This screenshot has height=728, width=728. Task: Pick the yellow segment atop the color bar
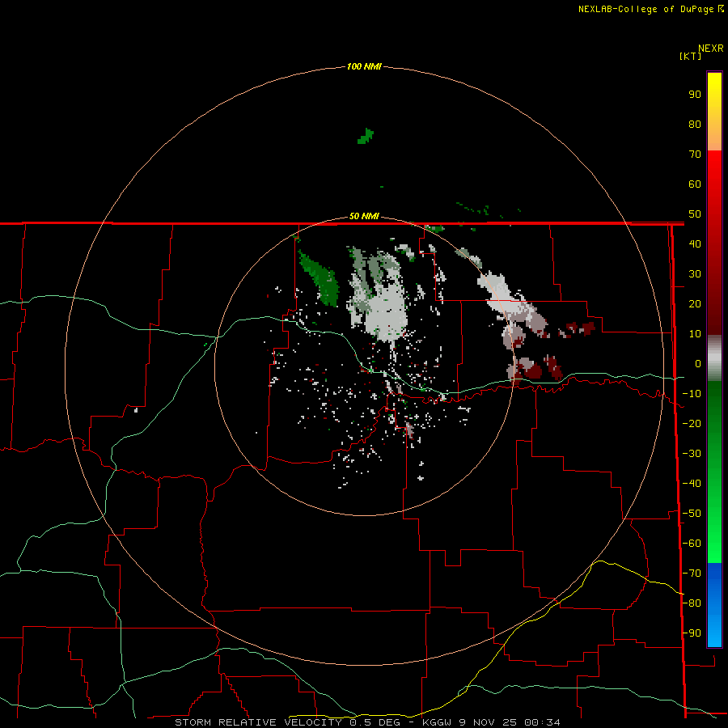pos(714,88)
